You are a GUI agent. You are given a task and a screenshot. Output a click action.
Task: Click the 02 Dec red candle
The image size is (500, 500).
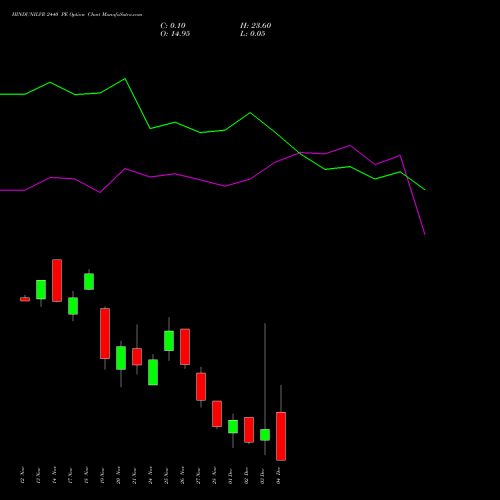pos(249,430)
